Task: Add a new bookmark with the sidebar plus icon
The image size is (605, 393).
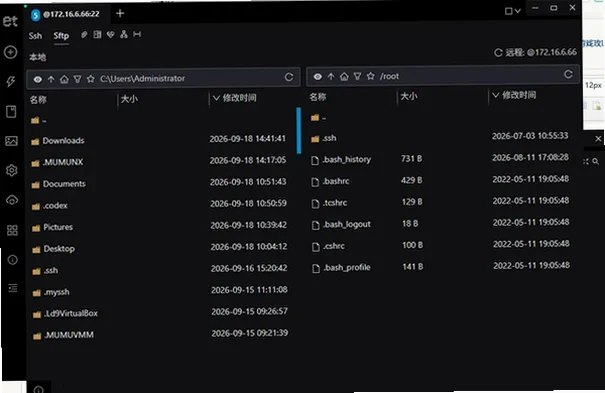Action: (x=10, y=52)
